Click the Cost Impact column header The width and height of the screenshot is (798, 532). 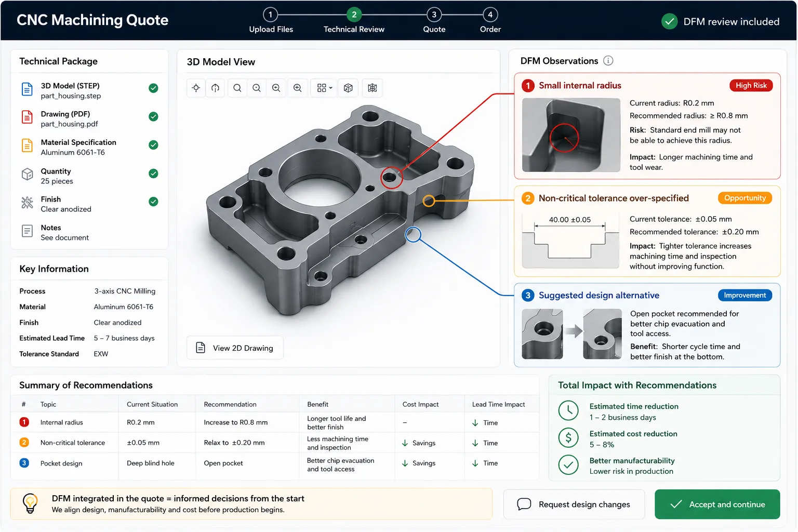click(x=420, y=404)
